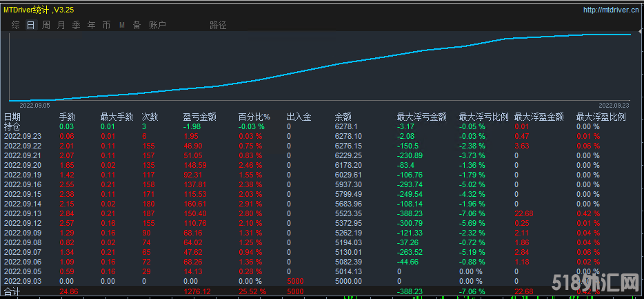Click the 合计 total row

click(12, 292)
